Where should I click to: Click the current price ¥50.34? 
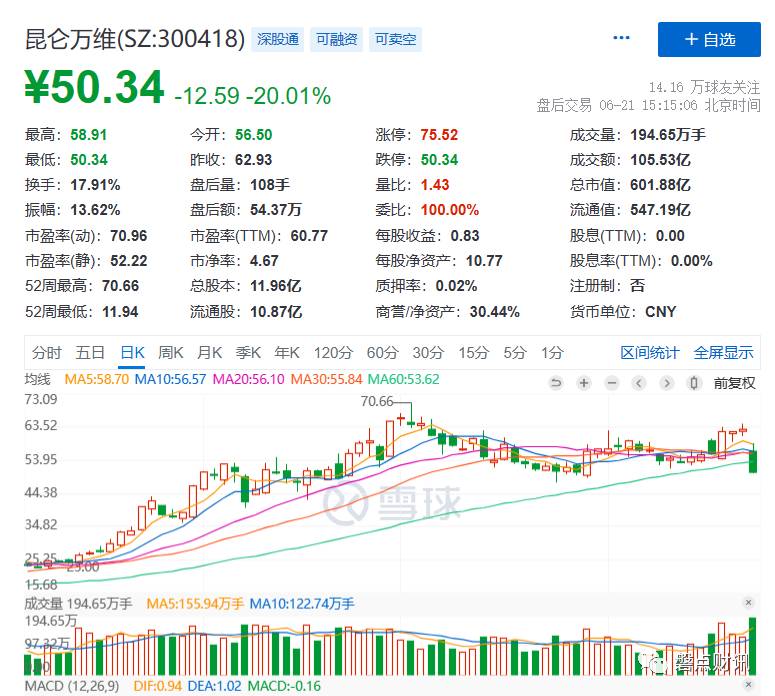pyautogui.click(x=94, y=87)
